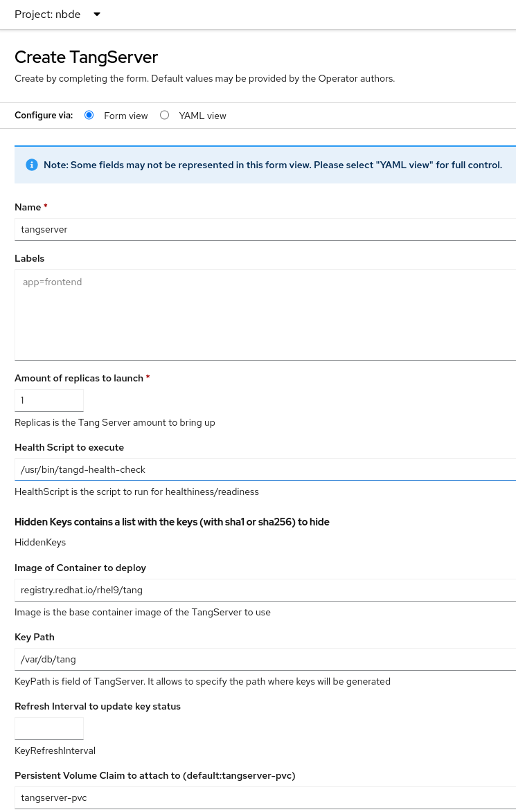Click into the Labels text area
The image size is (516, 812).
coord(263,315)
